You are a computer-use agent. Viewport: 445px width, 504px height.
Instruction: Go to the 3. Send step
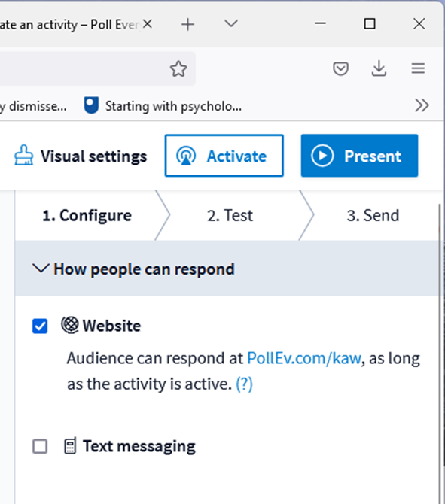pyautogui.click(x=373, y=215)
